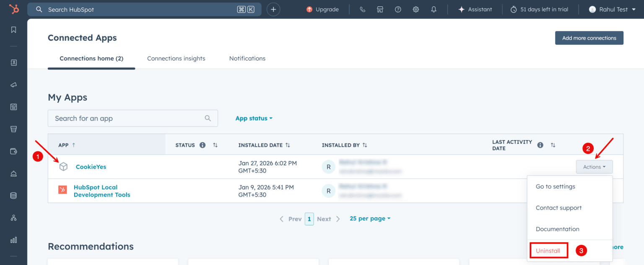Open the data management database sidebar icon

click(x=13, y=195)
